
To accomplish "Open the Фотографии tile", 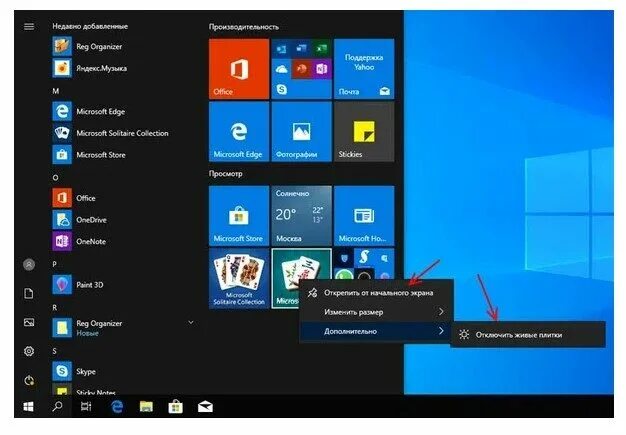I will [x=301, y=131].
